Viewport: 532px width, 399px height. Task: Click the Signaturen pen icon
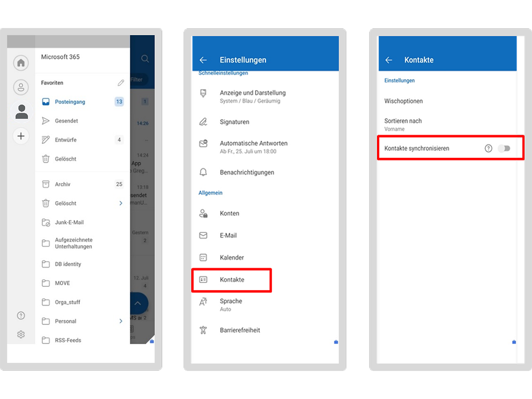[203, 122]
